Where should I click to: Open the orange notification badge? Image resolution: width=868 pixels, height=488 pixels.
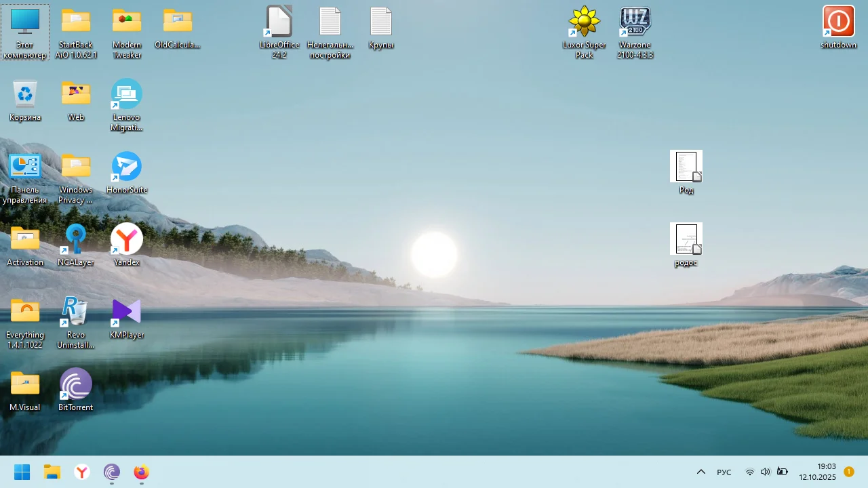(x=849, y=472)
